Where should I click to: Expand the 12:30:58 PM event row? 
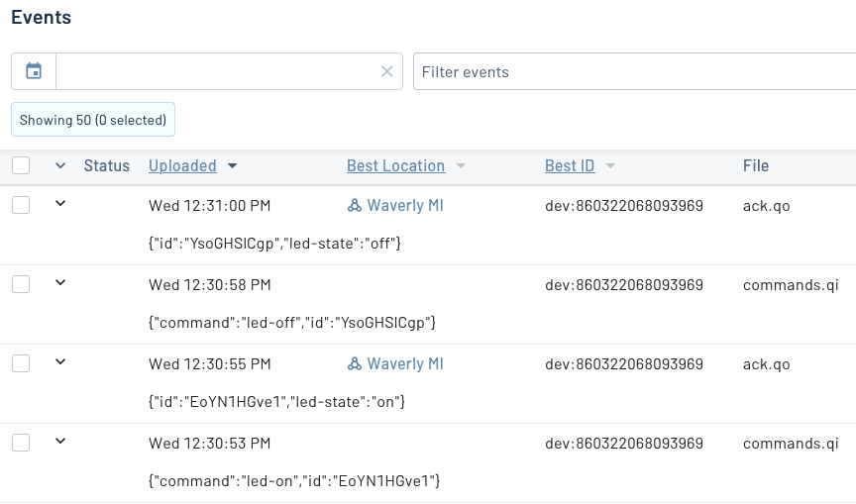tap(60, 282)
